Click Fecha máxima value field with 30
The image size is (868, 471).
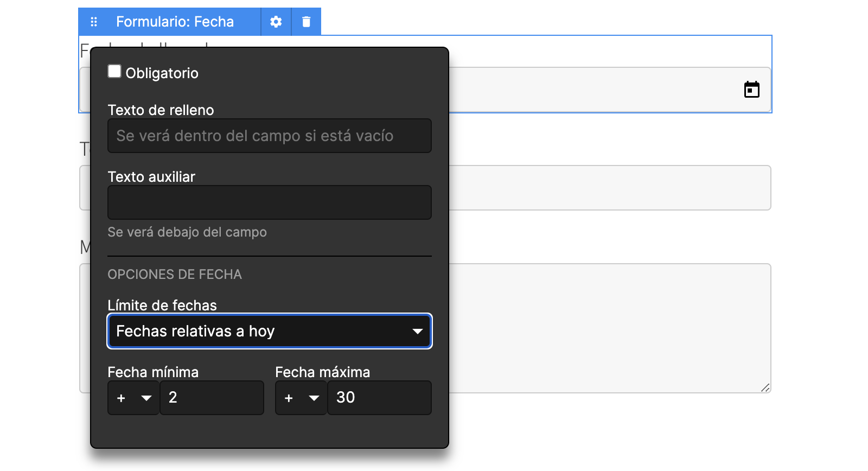(x=380, y=398)
